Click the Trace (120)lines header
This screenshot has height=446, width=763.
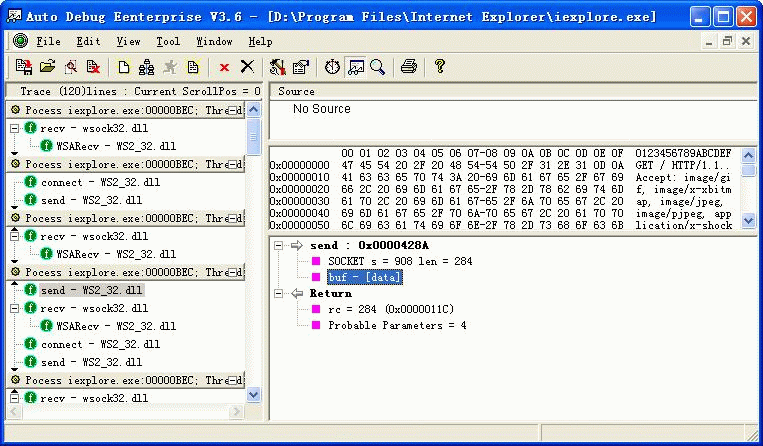pyautogui.click(x=134, y=91)
